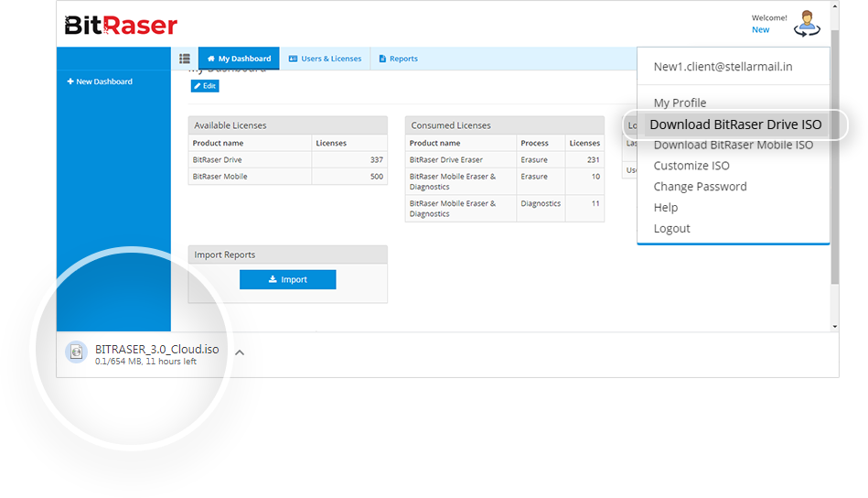The height and width of the screenshot is (498, 868).
Task: Click the New1.client@stellarmail.in email
Action: click(x=723, y=67)
